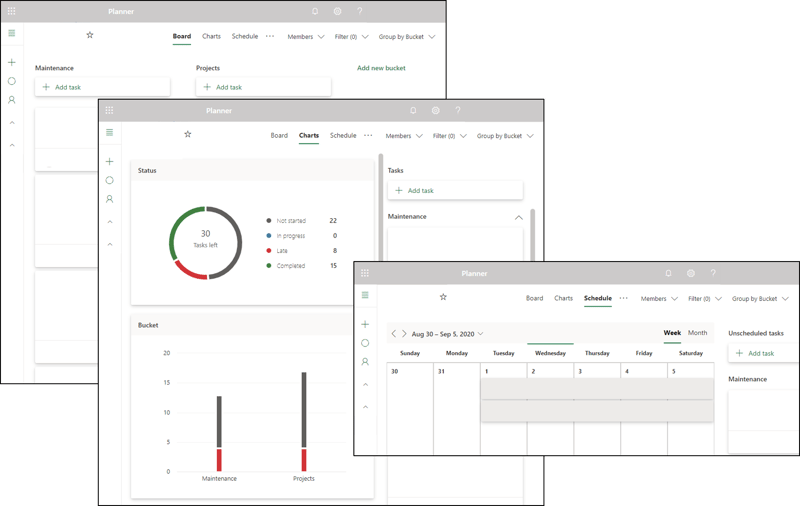Open Members dropdown in Charts window
800x506 pixels.
point(404,136)
